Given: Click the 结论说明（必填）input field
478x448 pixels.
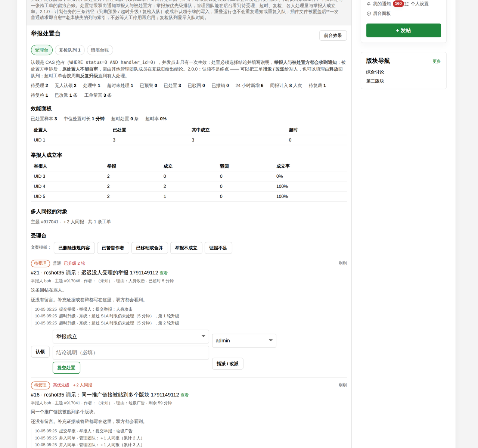Looking at the screenshot, I should (x=131, y=352).
